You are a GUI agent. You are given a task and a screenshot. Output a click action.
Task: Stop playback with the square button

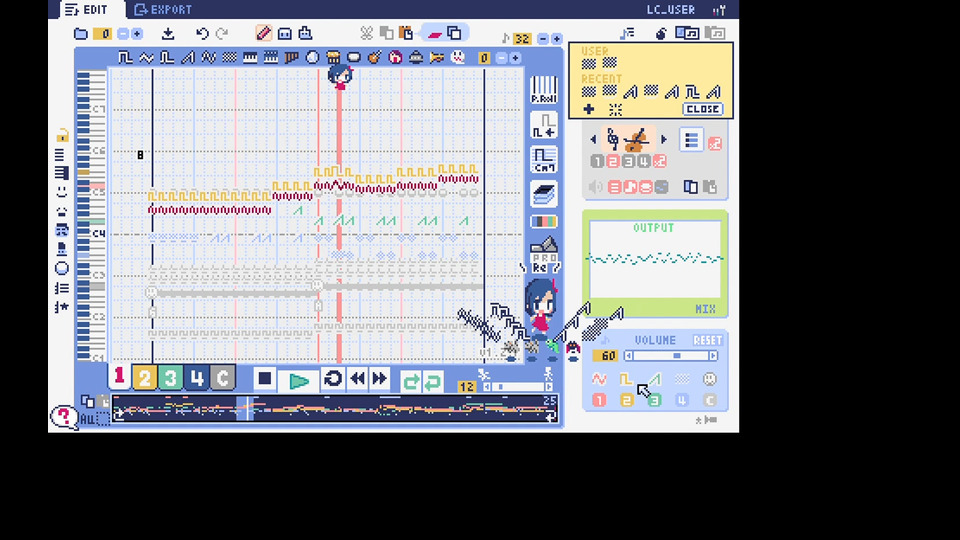[264, 379]
